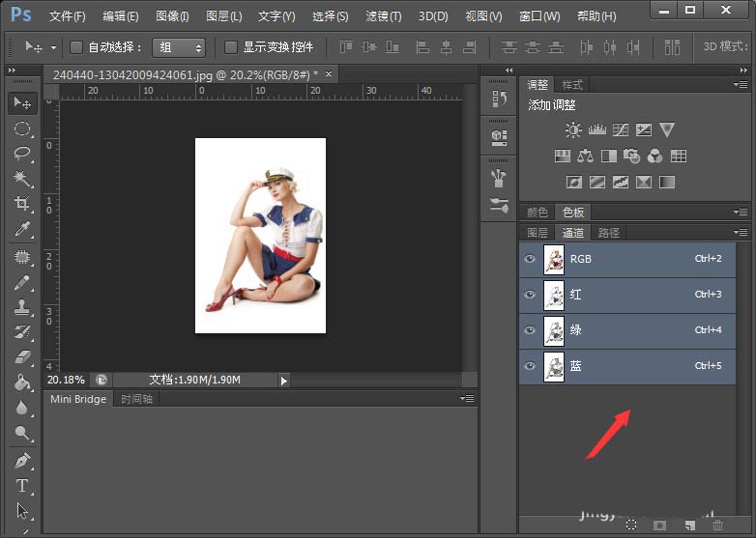756x538 pixels.
Task: Open the Filter menu
Action: pyautogui.click(x=383, y=16)
